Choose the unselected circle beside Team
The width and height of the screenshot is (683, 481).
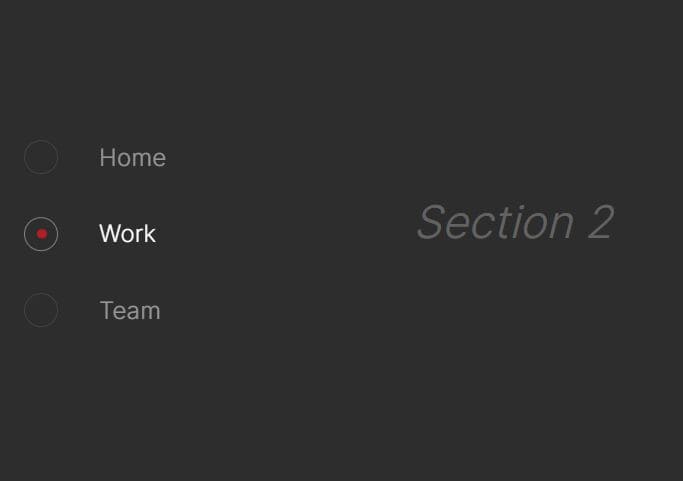pos(41,310)
